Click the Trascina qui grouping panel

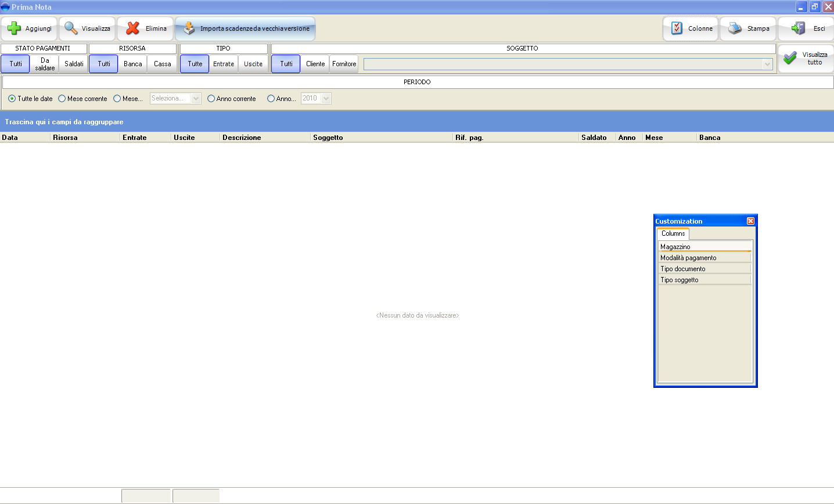417,121
